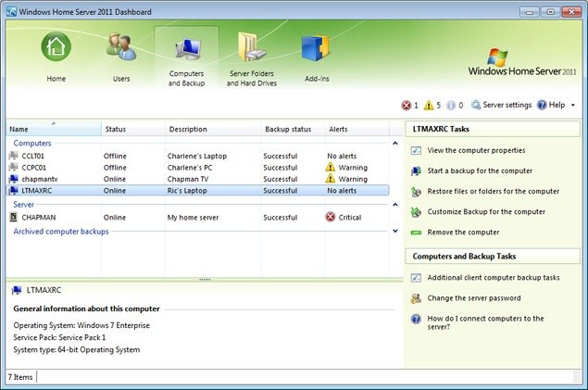
Task: Go to the Home tab label
Action: 56,79
